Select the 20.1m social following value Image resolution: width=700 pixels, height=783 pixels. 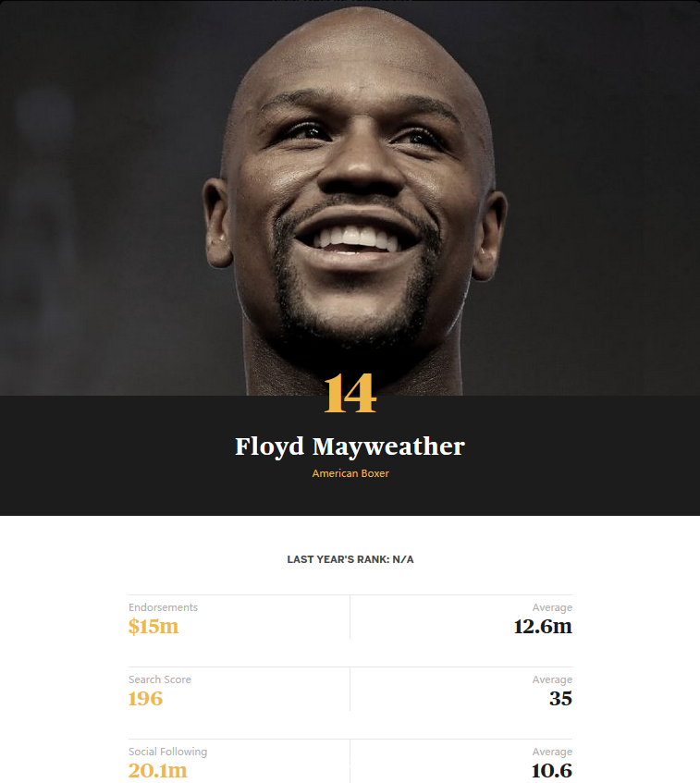157,770
